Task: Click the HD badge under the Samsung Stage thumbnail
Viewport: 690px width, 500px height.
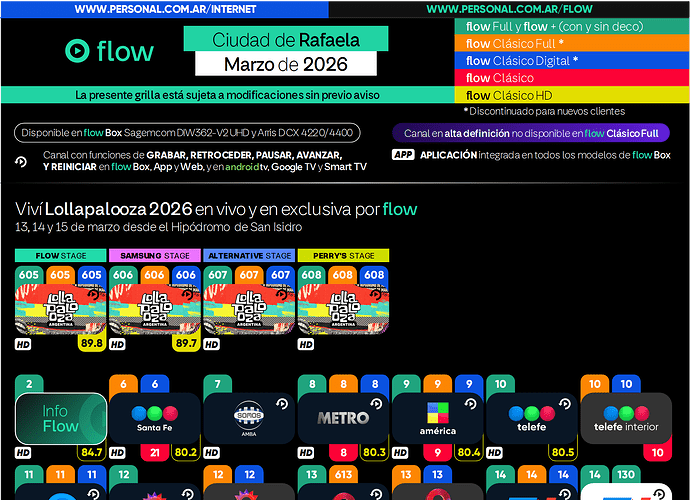Action: pyautogui.click(x=117, y=344)
